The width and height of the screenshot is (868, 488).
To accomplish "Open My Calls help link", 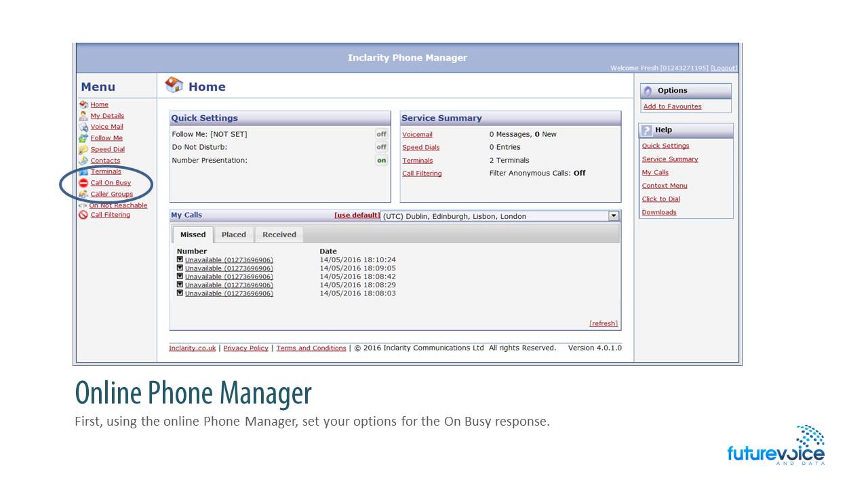I will [x=655, y=173].
